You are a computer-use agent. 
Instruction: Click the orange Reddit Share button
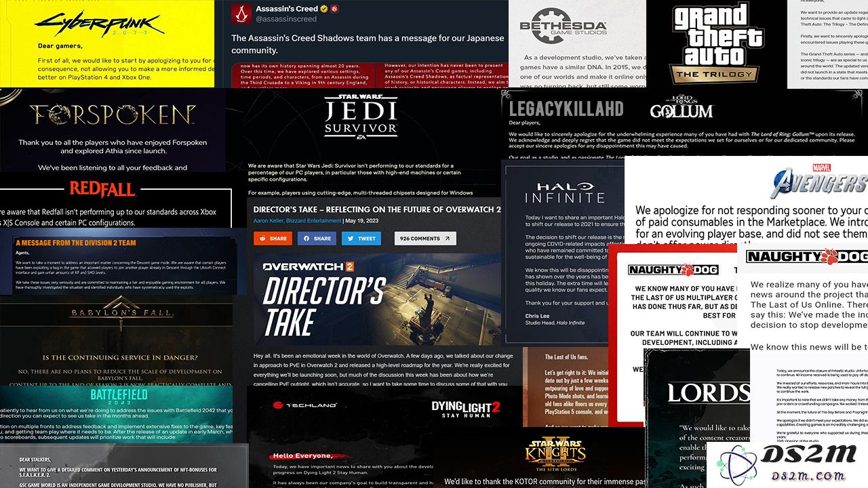pos(273,239)
